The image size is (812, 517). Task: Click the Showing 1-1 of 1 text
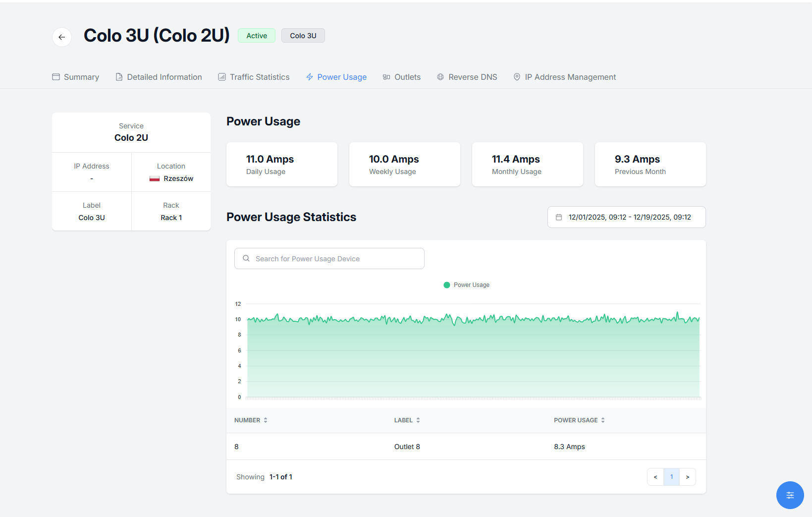click(264, 477)
